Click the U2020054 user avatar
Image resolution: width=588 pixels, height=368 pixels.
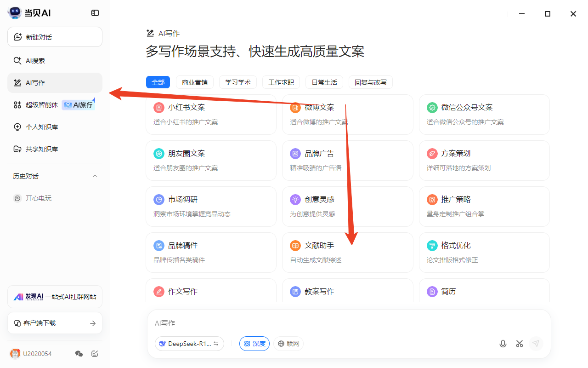(x=15, y=354)
